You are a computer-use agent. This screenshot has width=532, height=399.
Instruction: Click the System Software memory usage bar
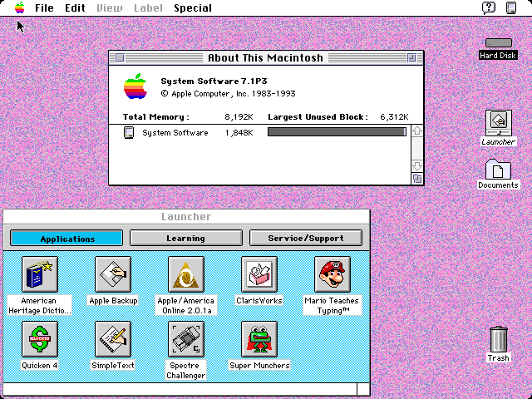pyautogui.click(x=337, y=132)
